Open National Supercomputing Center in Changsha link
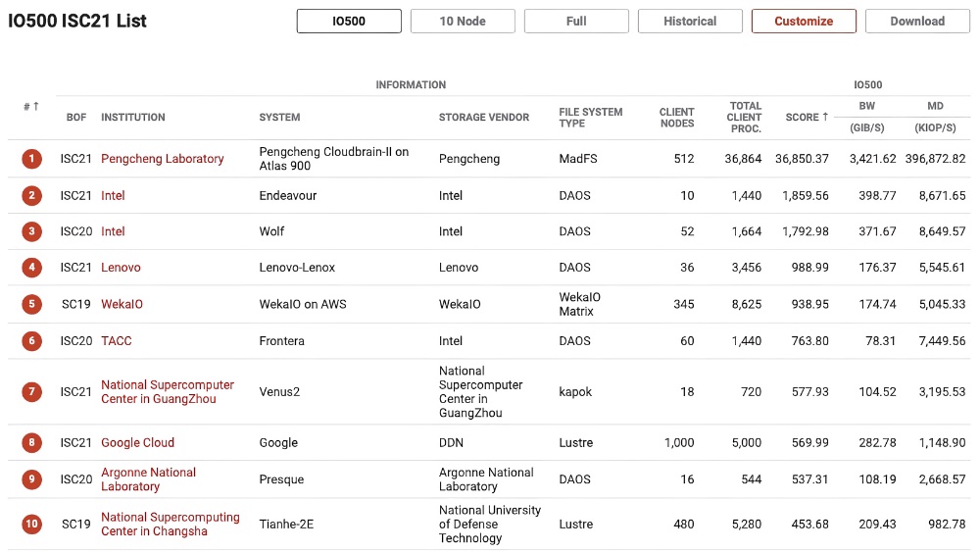Viewport: 980px width, 552px height. tap(170, 524)
